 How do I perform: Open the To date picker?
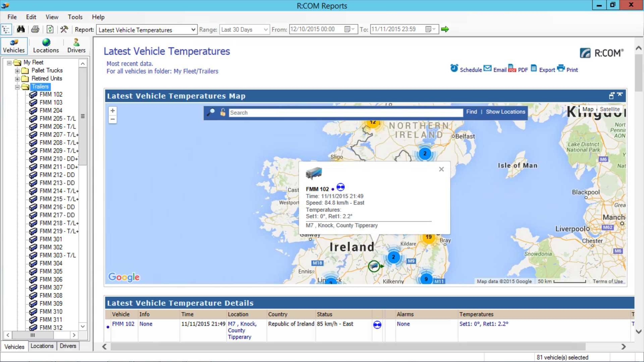click(430, 29)
